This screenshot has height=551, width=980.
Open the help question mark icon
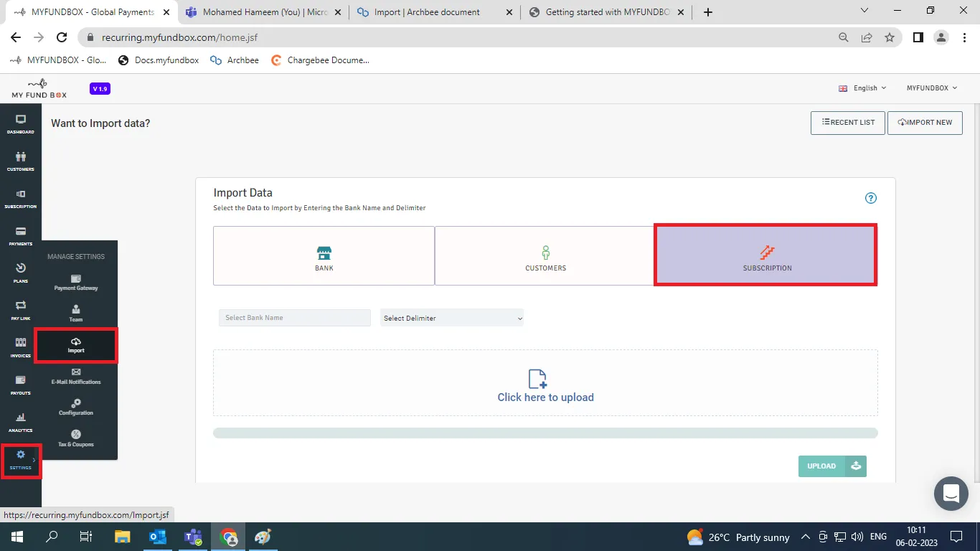[x=871, y=199]
